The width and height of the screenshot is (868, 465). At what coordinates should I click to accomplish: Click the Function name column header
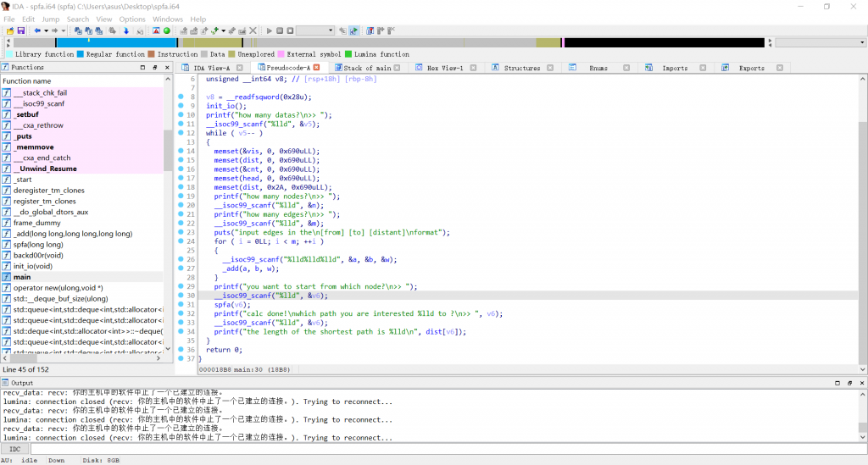pos(82,81)
